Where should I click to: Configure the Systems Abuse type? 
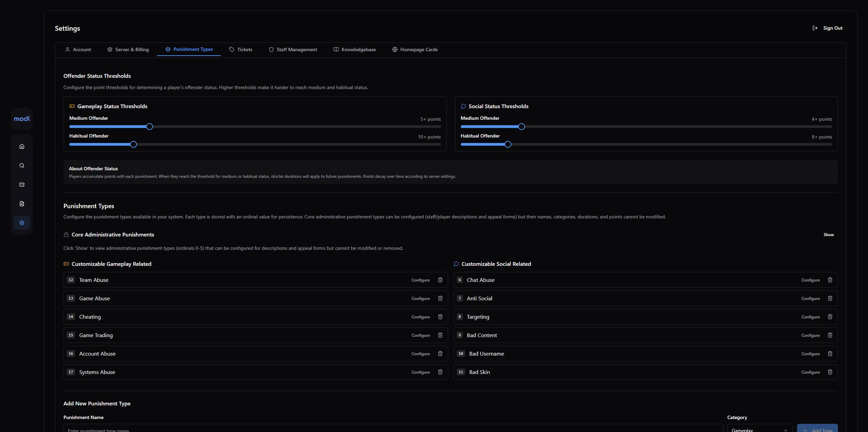coord(421,372)
